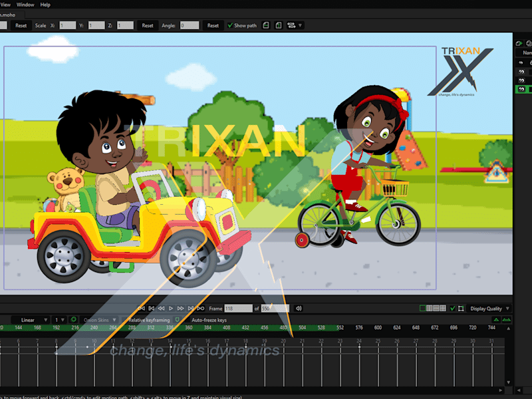
Task: Click frame 720 on timeline ruler
Action: [473, 328]
